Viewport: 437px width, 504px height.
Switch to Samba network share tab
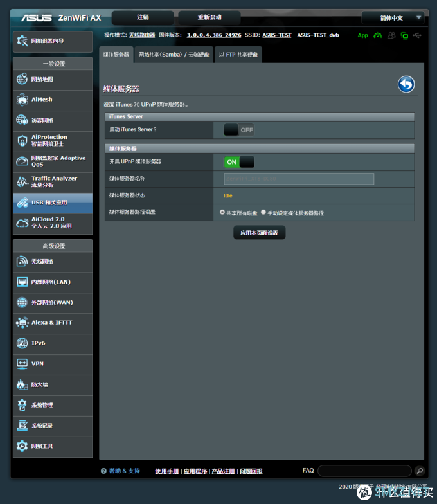(174, 55)
